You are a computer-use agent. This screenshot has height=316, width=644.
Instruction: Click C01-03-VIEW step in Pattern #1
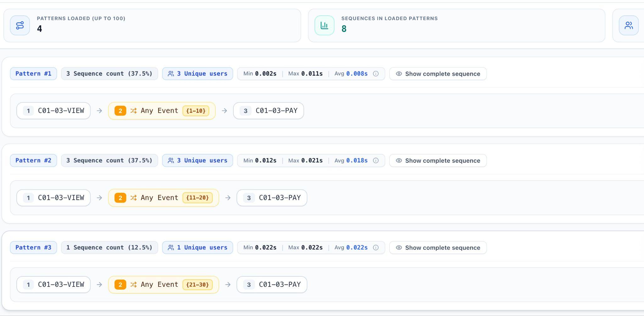(53, 111)
